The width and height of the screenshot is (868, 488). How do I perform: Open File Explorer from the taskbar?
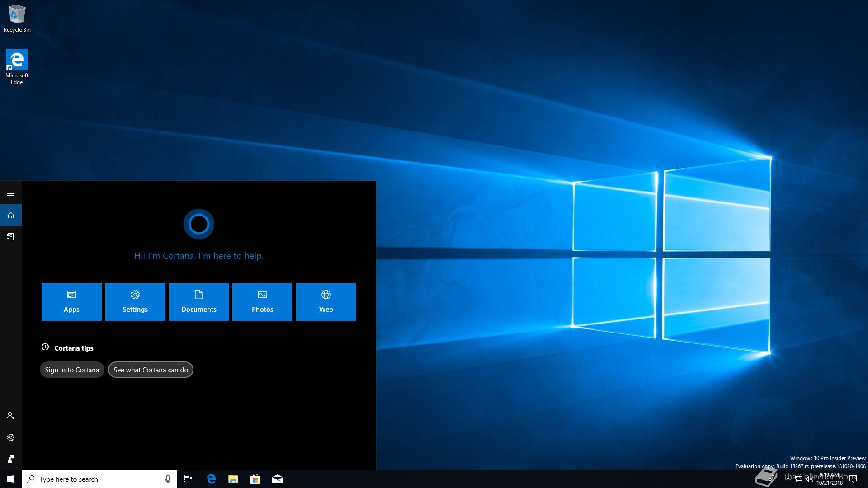[233, 479]
